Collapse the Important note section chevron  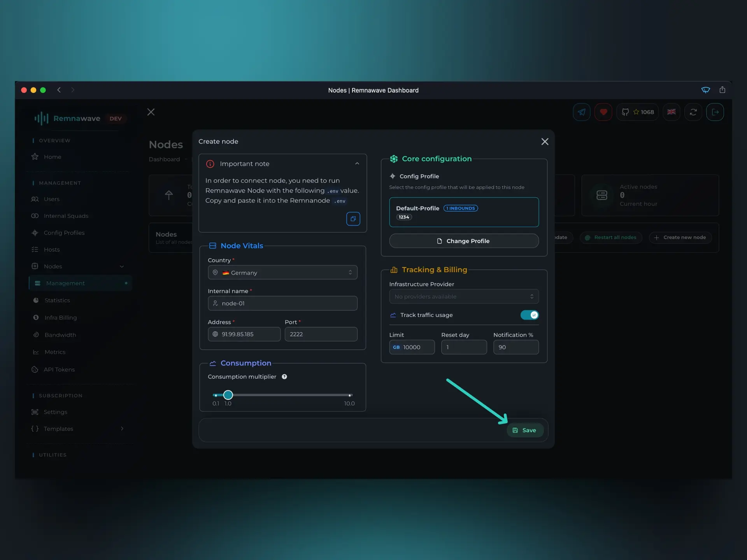tap(357, 163)
